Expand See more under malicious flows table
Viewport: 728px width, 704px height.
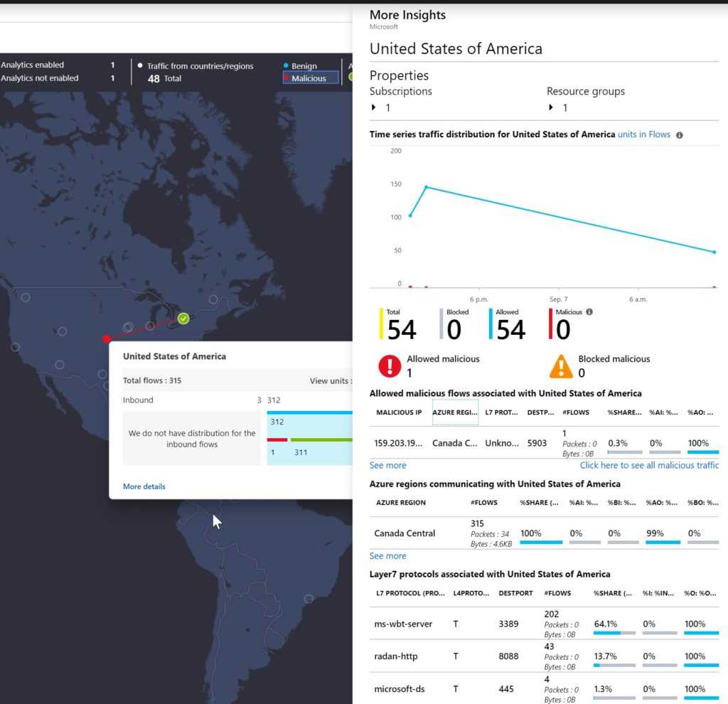pyautogui.click(x=387, y=465)
